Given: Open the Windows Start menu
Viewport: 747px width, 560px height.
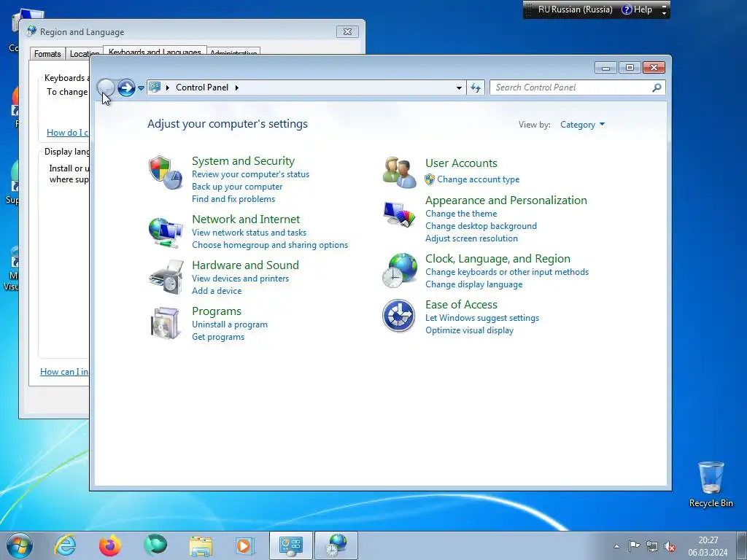Looking at the screenshot, I should tap(20, 545).
